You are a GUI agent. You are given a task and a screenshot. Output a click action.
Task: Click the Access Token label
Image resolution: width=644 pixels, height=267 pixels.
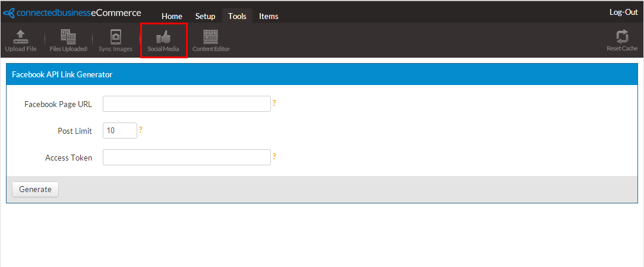pos(68,158)
